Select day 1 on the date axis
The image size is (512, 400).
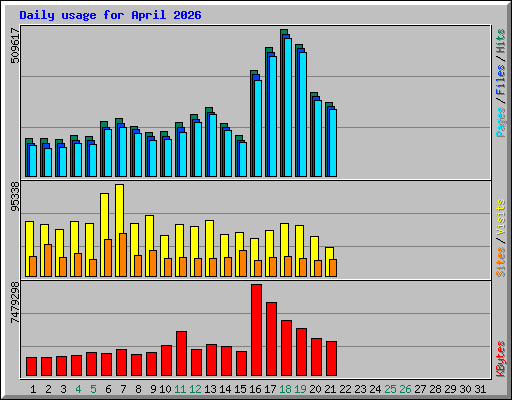pyautogui.click(x=33, y=389)
